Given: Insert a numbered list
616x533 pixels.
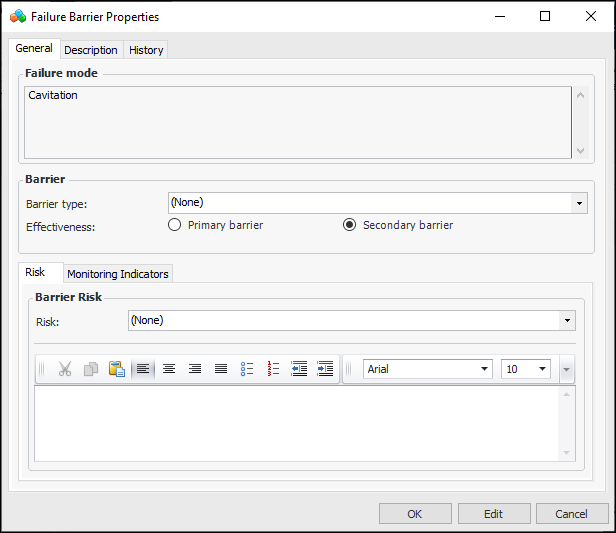Looking at the screenshot, I should click(x=273, y=369).
